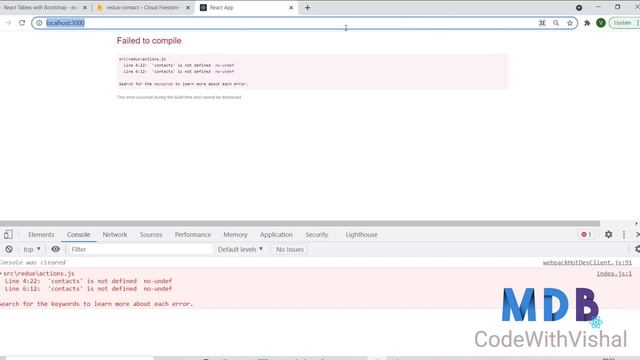The height and width of the screenshot is (360, 640).
Task: Close the React App tab
Action: (291, 7)
